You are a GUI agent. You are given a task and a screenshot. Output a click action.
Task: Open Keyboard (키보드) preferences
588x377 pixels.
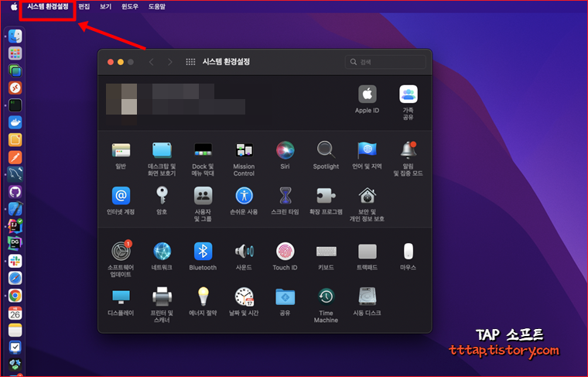[x=326, y=251]
